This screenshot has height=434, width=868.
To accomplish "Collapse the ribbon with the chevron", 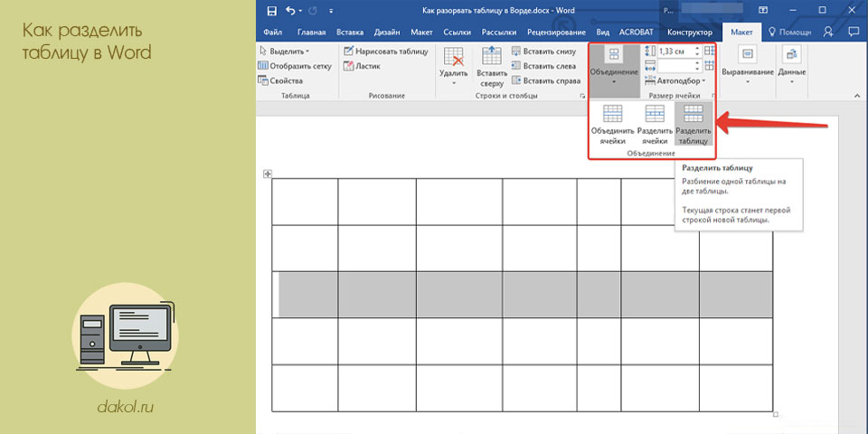I will coord(859,97).
